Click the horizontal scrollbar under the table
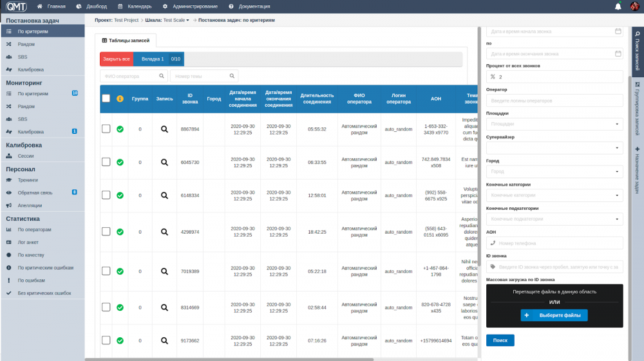This screenshot has width=644, height=361. pyautogui.click(x=230, y=359)
